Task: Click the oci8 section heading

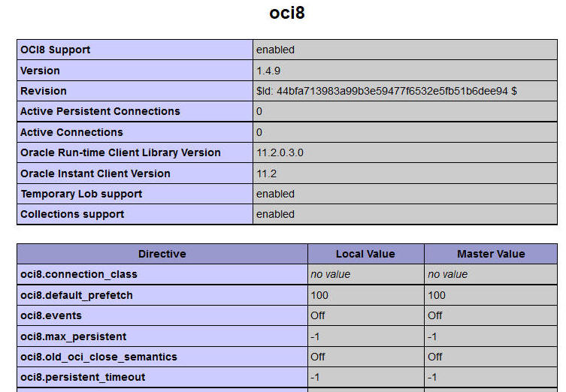Action: 287,13
